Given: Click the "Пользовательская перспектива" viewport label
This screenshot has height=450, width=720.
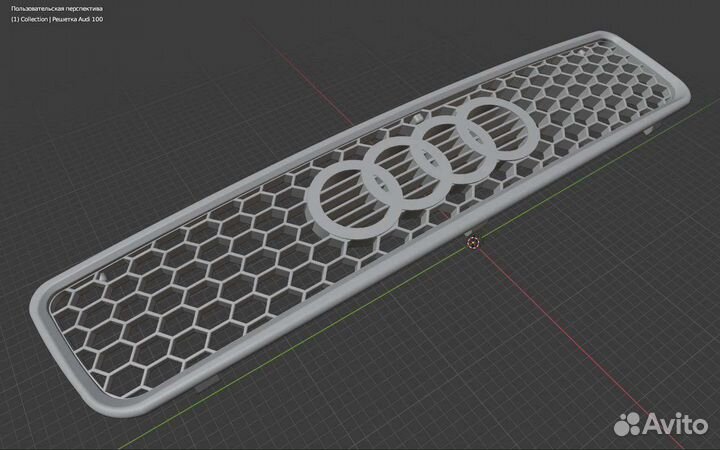Looking at the screenshot, I should pyautogui.click(x=57, y=9).
